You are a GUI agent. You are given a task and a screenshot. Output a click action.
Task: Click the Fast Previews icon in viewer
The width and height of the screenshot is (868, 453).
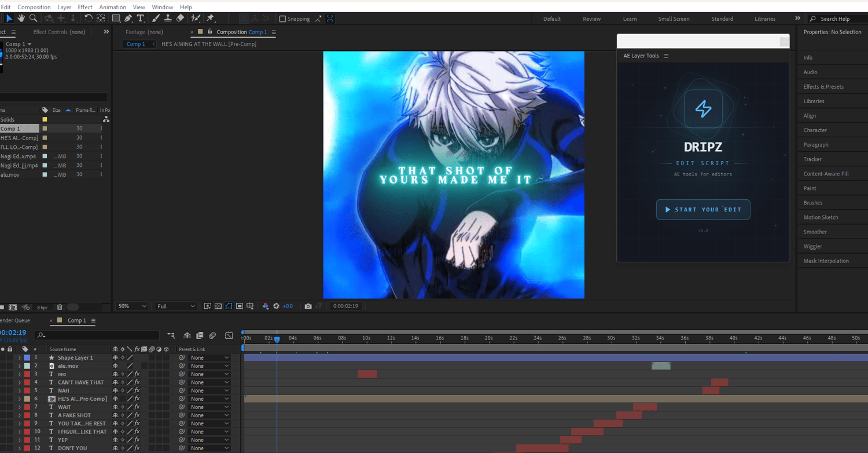pos(208,306)
